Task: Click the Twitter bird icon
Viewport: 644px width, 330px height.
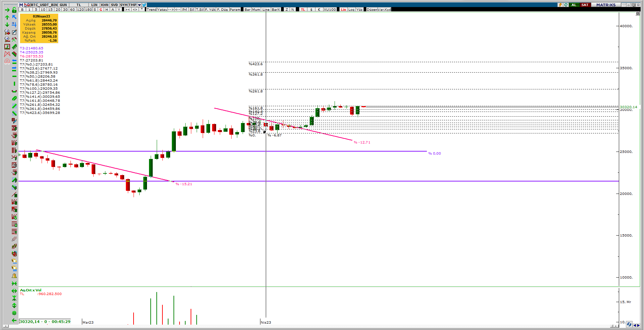Action: [144, 5]
